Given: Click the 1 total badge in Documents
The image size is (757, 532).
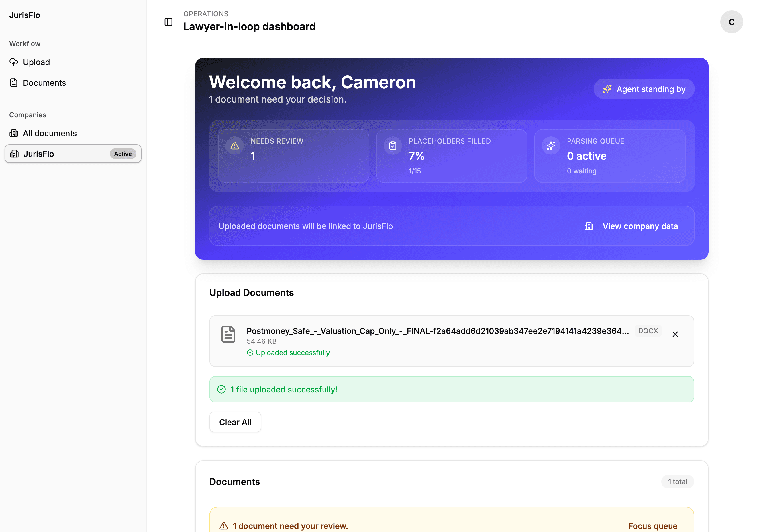Looking at the screenshot, I should [678, 482].
